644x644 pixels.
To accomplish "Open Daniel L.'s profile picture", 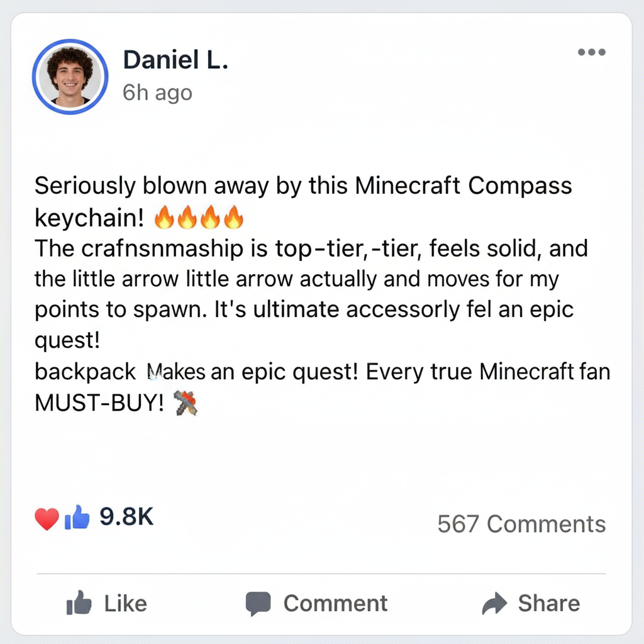I will [x=70, y=77].
